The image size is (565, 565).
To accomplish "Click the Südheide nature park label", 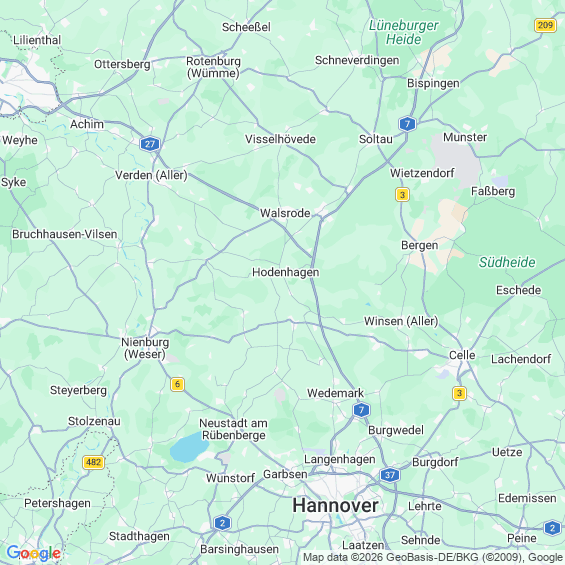I will [507, 262].
